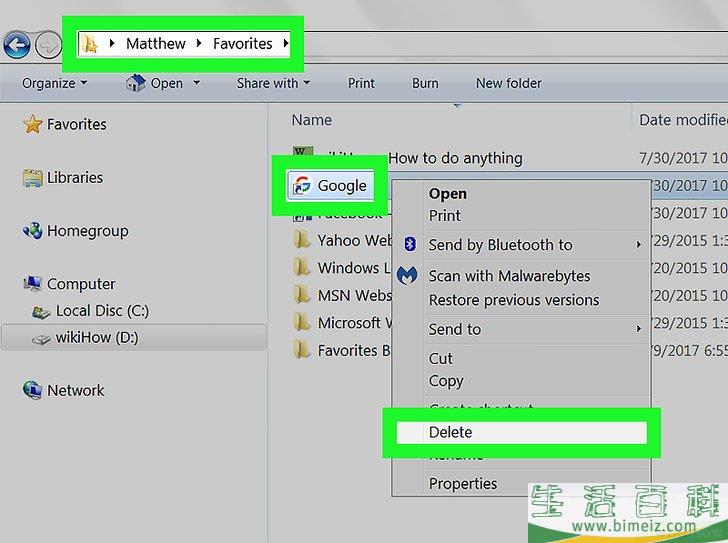Viewport: 728px width, 543px height.
Task: Click the Open toolbar button
Action: point(155,84)
